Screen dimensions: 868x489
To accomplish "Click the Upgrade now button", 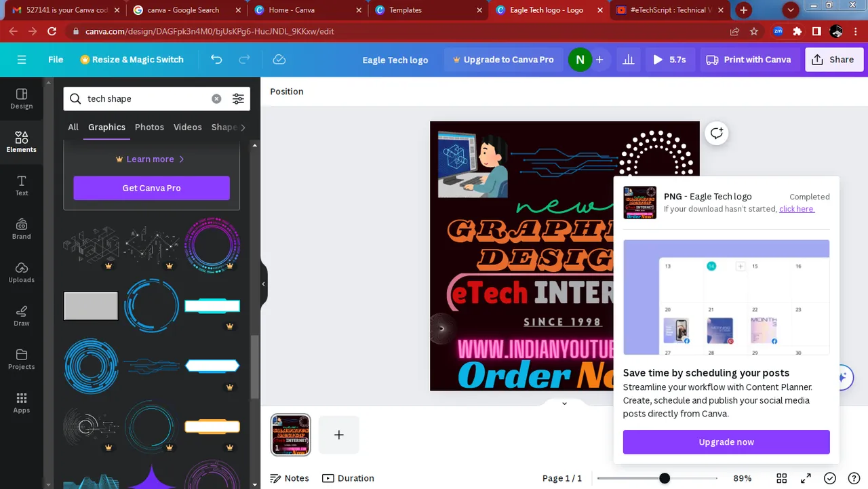I will click(x=726, y=442).
